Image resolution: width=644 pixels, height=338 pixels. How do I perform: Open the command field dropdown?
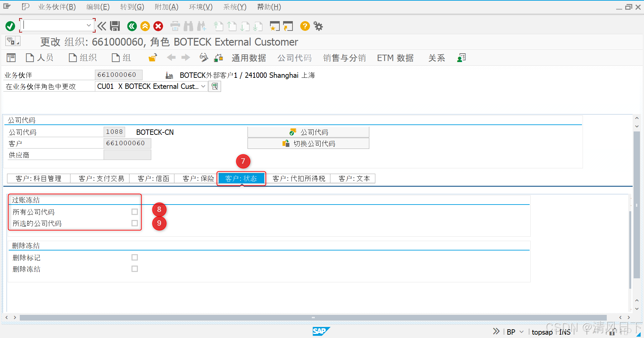(x=89, y=25)
